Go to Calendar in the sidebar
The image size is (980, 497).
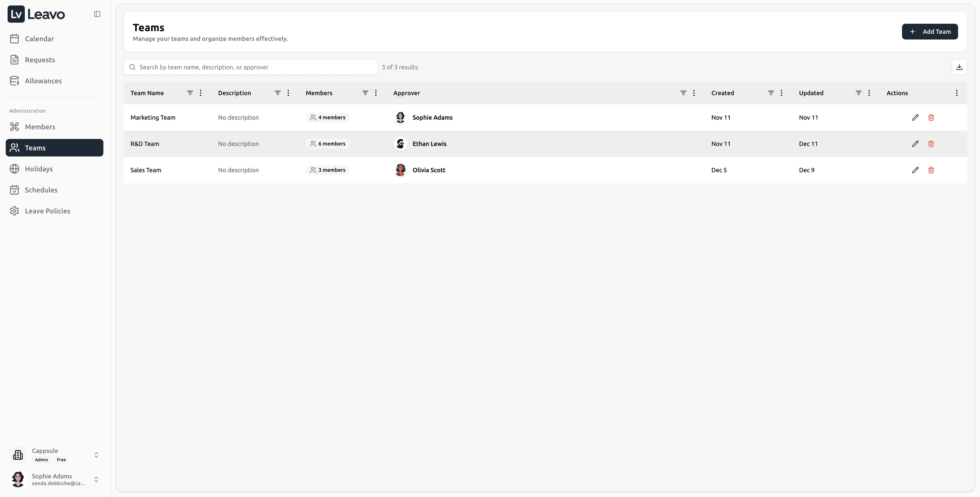point(39,39)
